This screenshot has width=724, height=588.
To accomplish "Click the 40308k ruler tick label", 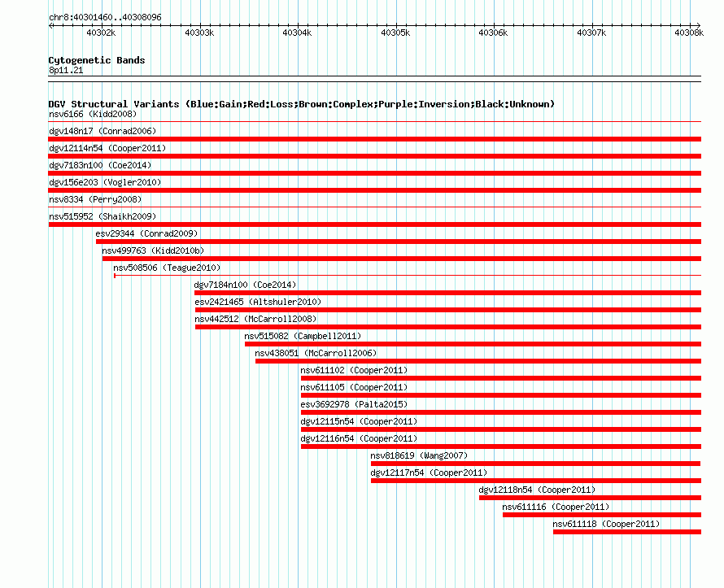I will click(689, 33).
